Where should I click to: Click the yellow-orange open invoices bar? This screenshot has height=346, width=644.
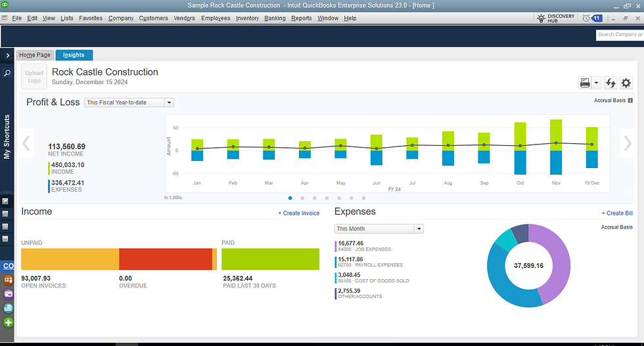(x=70, y=259)
